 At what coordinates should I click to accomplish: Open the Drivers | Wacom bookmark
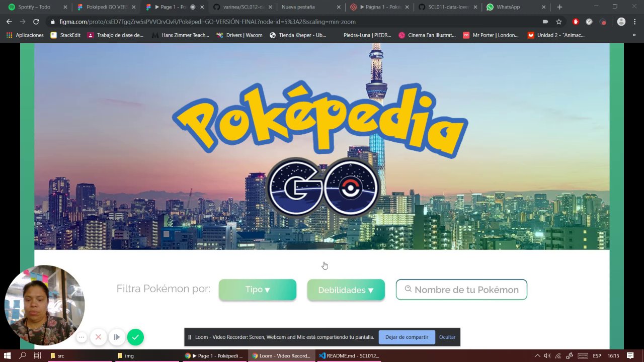[239, 35]
